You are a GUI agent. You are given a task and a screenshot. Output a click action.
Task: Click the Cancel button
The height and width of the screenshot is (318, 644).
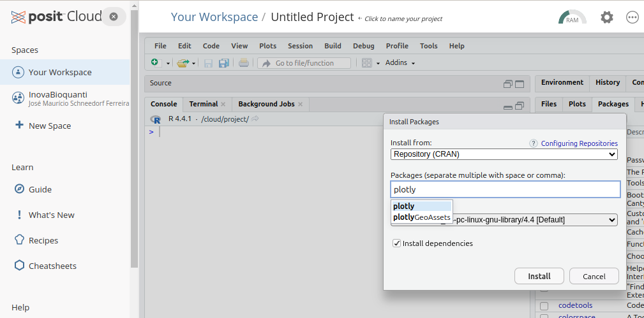tap(594, 276)
